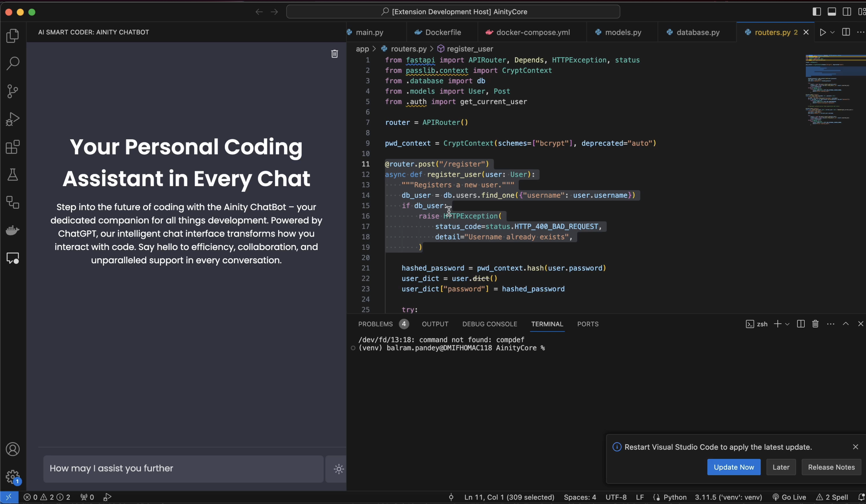This screenshot has height=504, width=866.
Task: Switch to docker-compose.yml tab
Action: click(533, 32)
